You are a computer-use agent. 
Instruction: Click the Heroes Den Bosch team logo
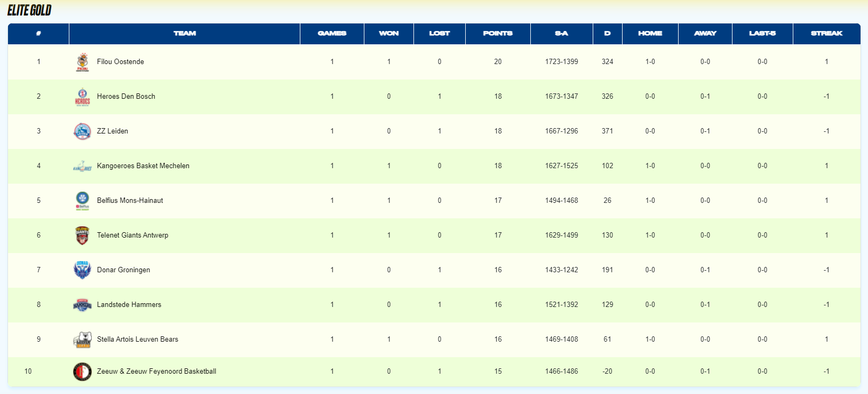tap(82, 97)
